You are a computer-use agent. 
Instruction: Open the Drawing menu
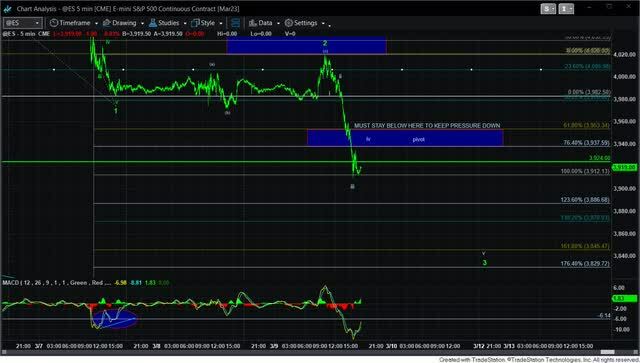click(124, 23)
